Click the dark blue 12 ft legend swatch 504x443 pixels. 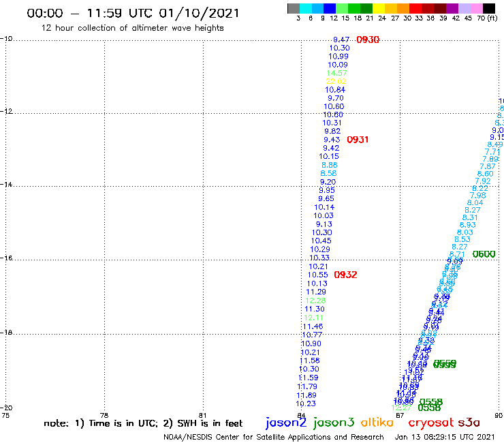tap(330, 8)
